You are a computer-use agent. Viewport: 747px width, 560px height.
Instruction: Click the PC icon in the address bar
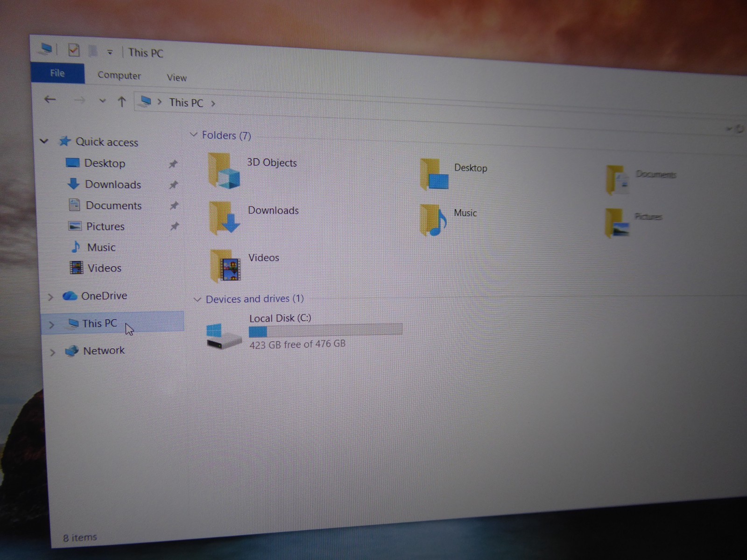pos(146,101)
